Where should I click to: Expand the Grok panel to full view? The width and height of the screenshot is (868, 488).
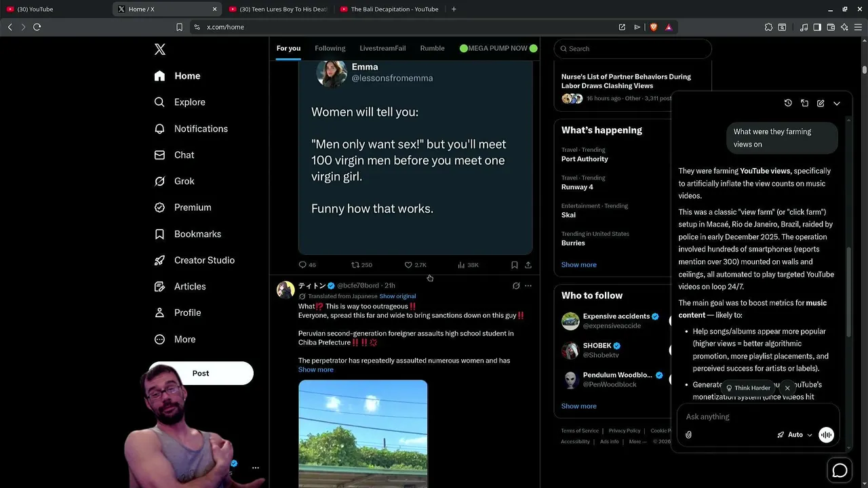click(x=804, y=103)
